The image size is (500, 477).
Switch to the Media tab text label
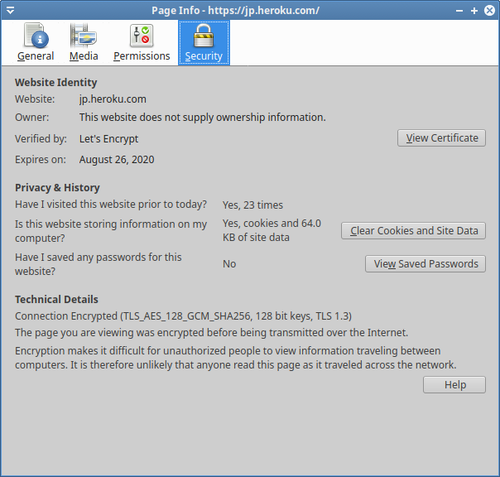click(84, 56)
